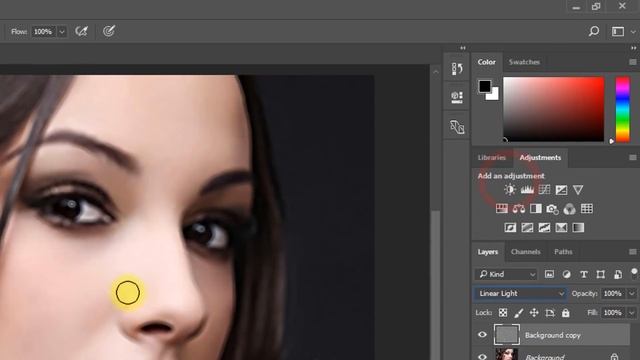Add a Curves adjustment
Viewport: 640px width, 360px height.
point(544,190)
